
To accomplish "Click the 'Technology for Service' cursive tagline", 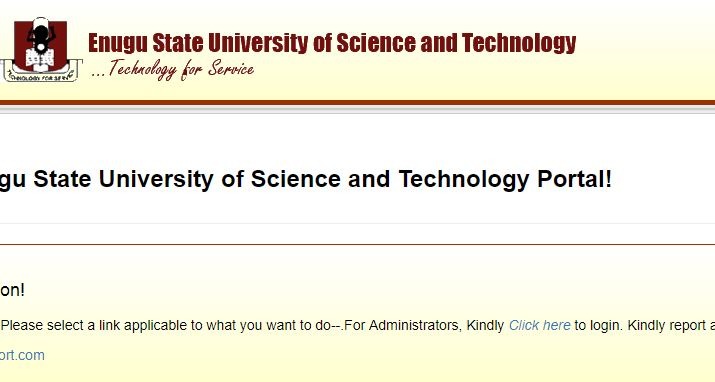I will click(x=173, y=70).
